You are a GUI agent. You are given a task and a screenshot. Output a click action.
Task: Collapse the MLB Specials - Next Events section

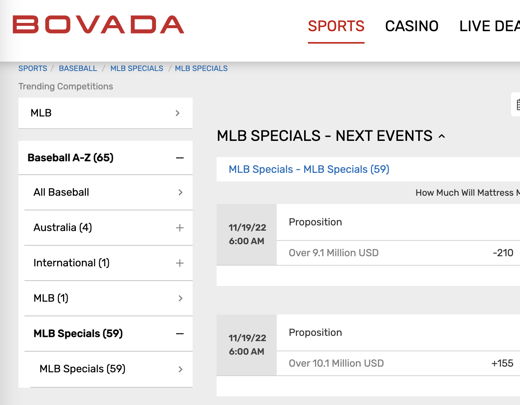[x=442, y=136]
